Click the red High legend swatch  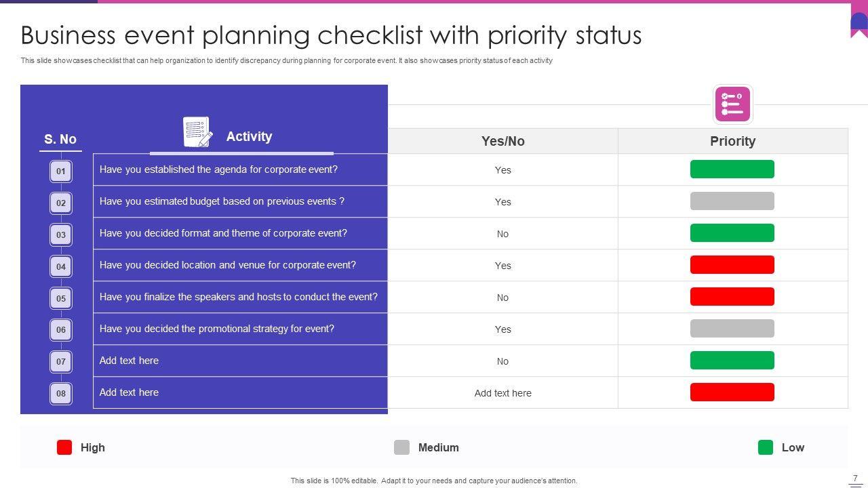(64, 447)
